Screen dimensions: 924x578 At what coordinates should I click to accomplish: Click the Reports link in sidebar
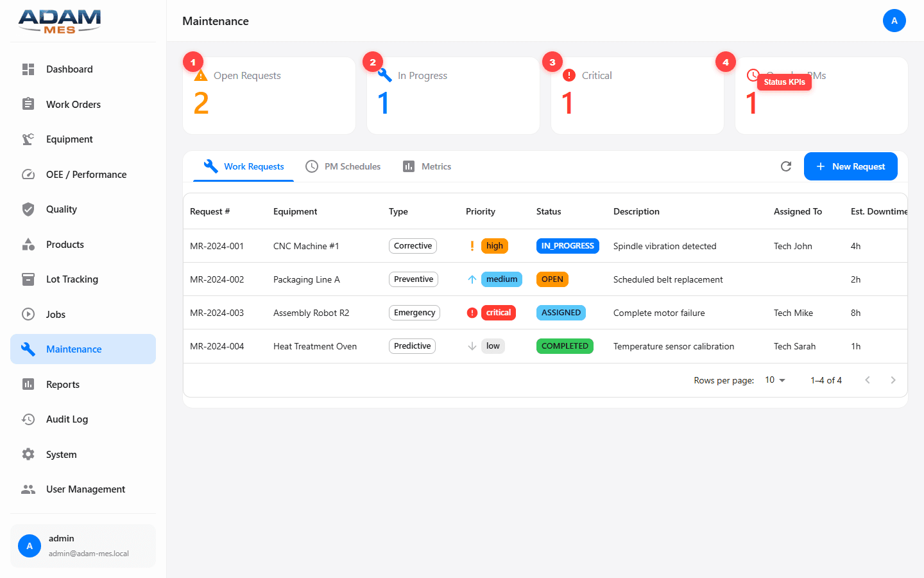(x=62, y=384)
